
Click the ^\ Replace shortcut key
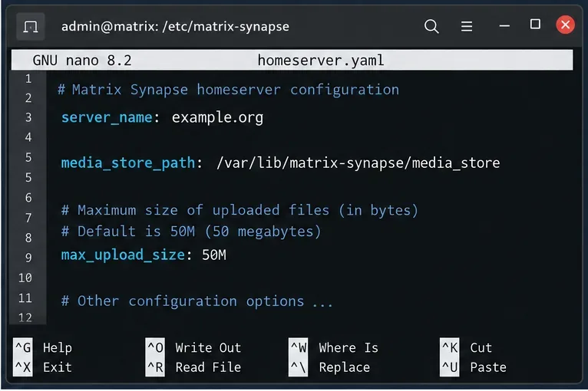[x=299, y=367]
